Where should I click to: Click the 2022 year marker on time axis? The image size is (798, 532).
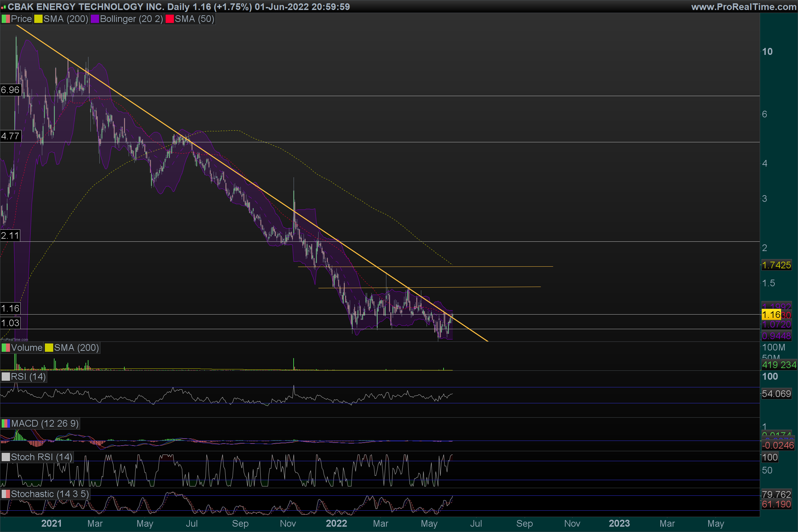click(336, 523)
